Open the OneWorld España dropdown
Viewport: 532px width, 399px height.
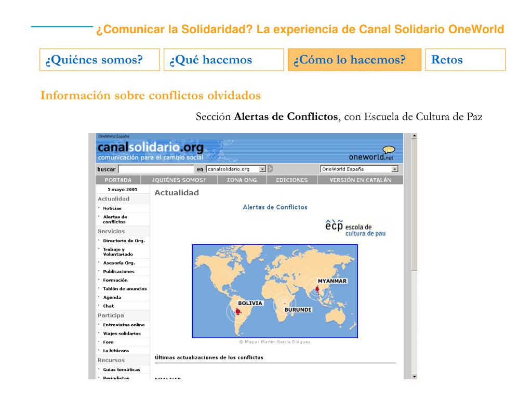[360, 169]
